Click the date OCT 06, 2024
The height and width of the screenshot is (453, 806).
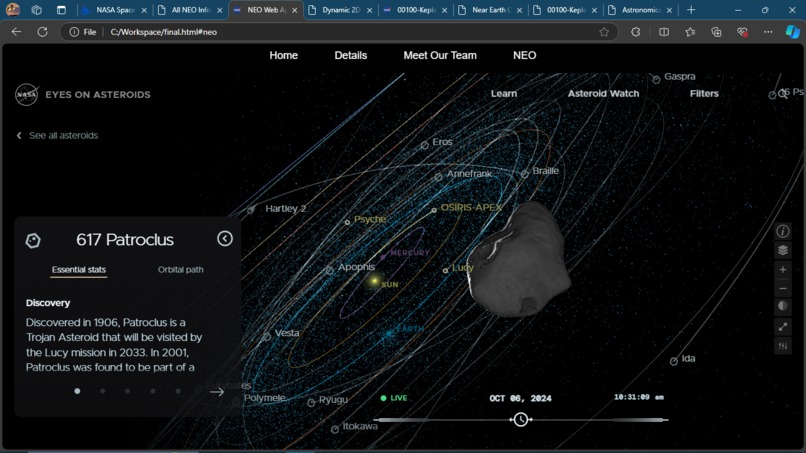(x=520, y=398)
